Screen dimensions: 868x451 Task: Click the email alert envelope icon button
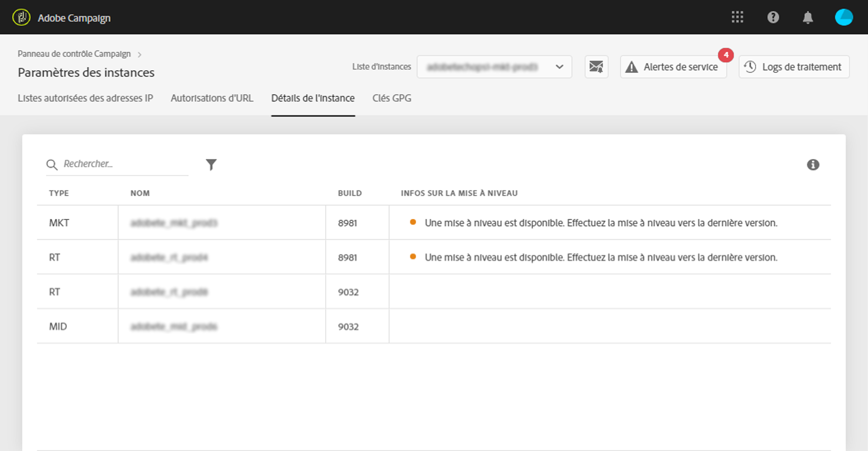[596, 67]
